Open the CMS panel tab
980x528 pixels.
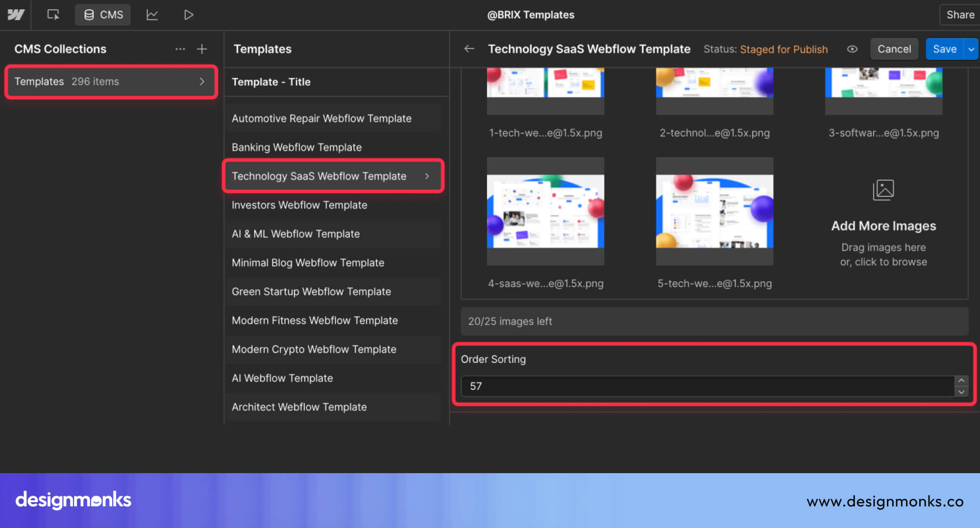(x=103, y=15)
